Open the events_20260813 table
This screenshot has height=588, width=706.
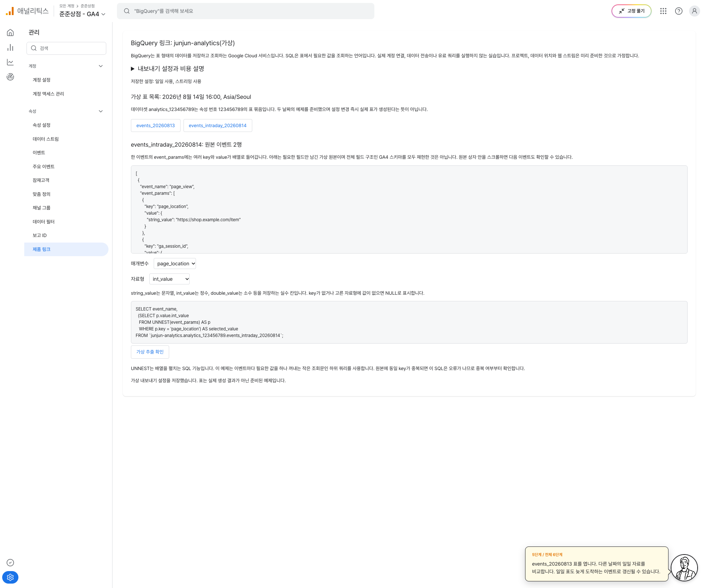(156, 125)
